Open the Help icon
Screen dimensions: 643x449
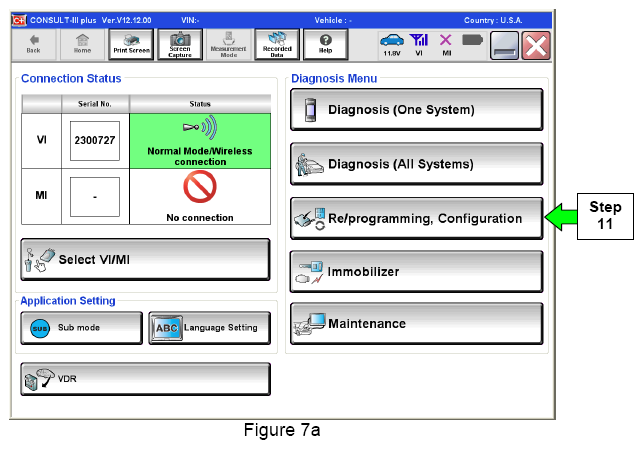[325, 44]
